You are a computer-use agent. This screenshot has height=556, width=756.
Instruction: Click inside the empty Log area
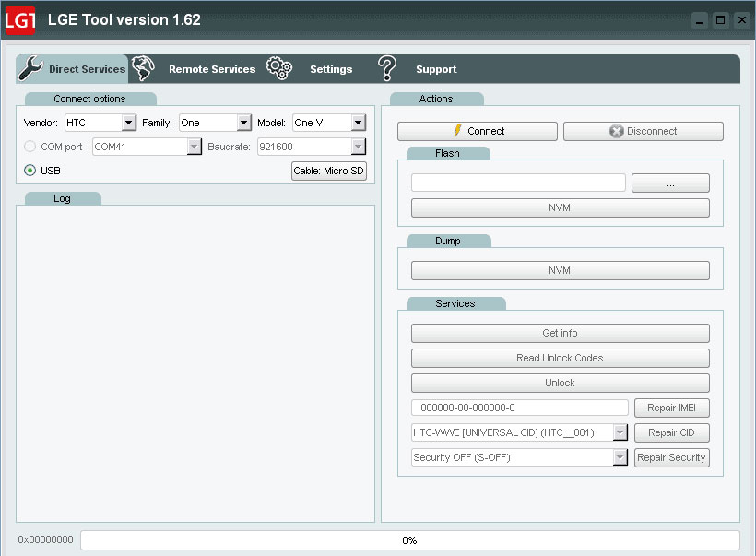click(195, 363)
